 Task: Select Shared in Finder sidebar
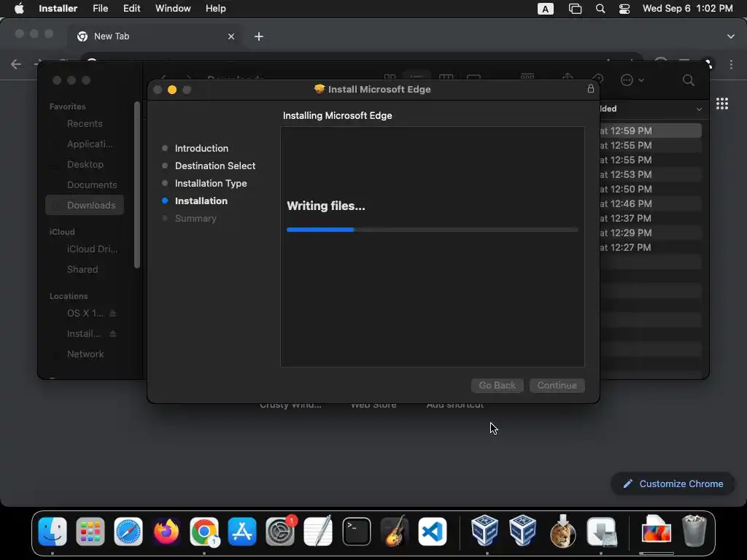coord(85,270)
